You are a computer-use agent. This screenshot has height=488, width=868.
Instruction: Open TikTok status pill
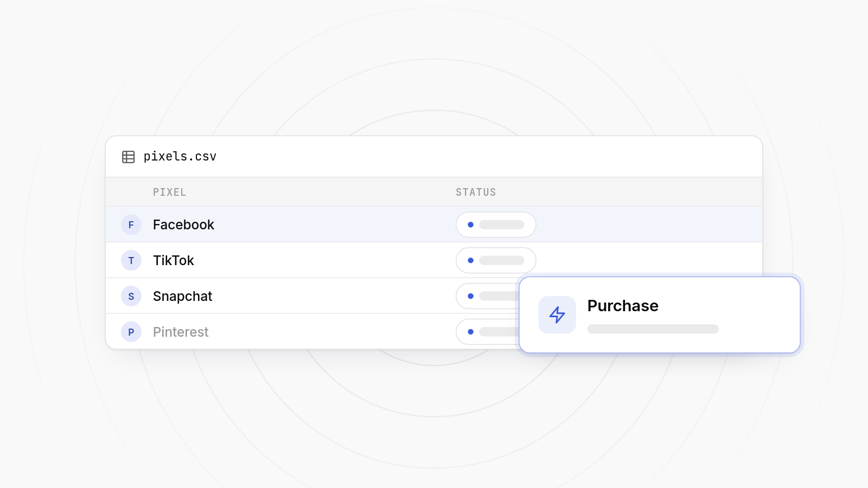496,260
